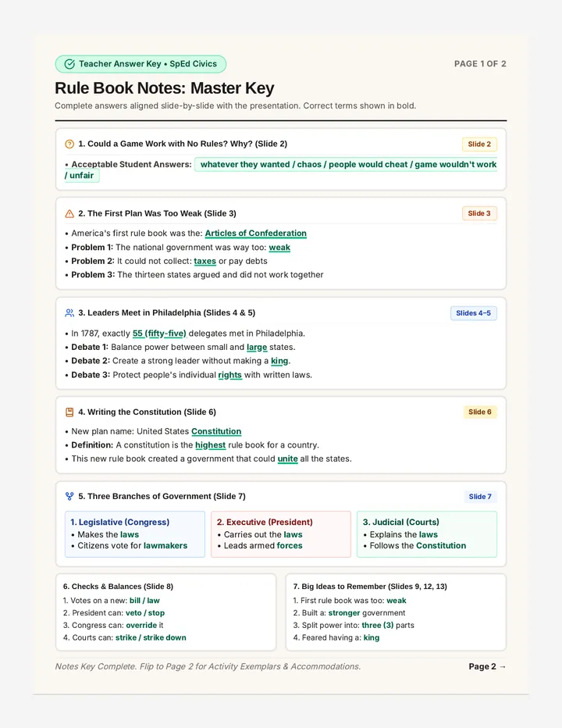Click the answer 55 (fifty-five)
Image resolution: width=562 pixels, height=728 pixels.
[x=159, y=334]
